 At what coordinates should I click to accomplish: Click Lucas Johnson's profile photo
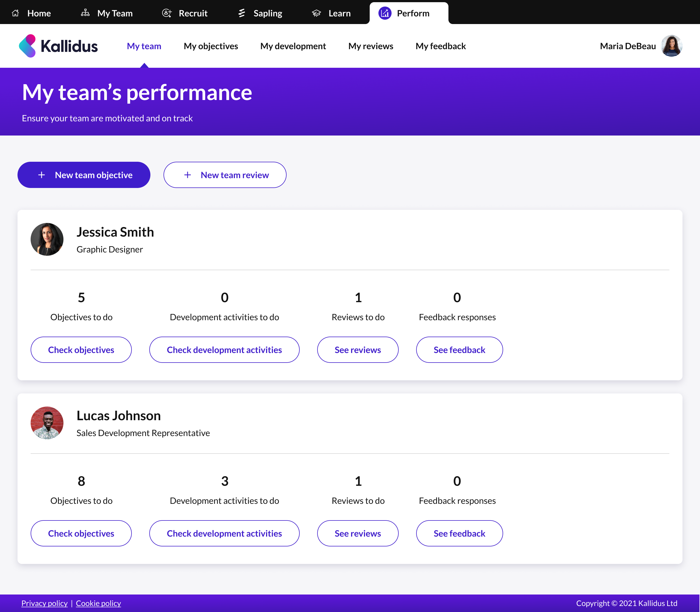(x=47, y=422)
